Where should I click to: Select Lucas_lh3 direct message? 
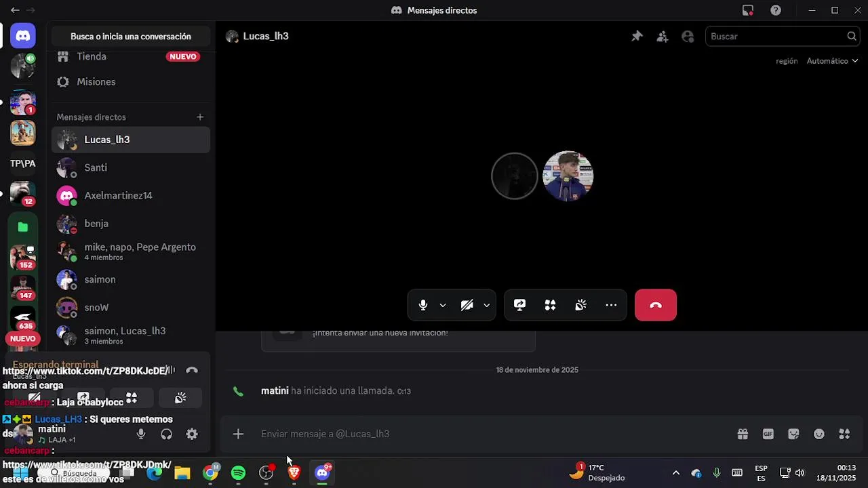(131, 140)
